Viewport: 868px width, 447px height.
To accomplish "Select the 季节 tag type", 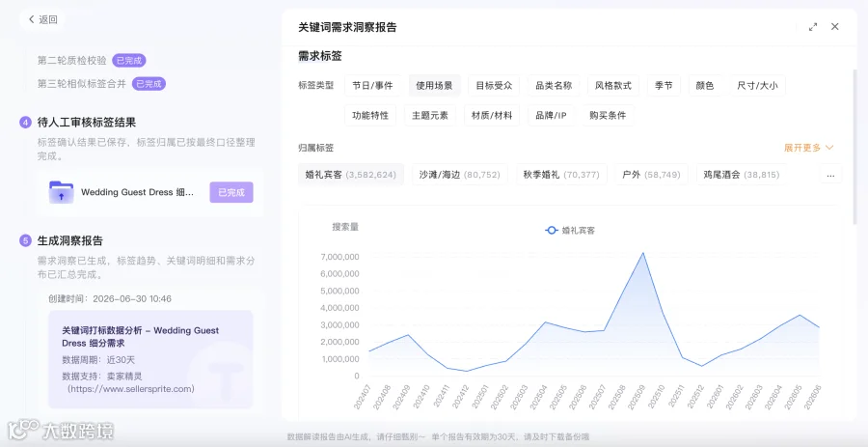I will (x=664, y=86).
